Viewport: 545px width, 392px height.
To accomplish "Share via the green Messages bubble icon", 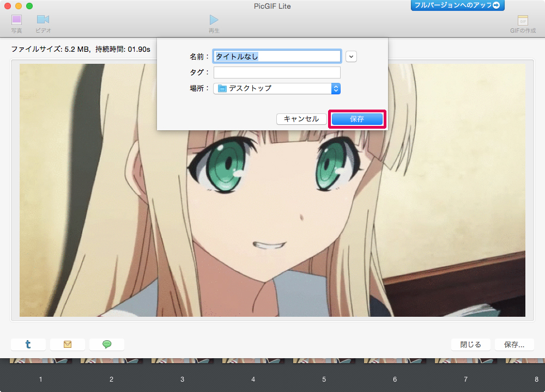I will 107,345.
